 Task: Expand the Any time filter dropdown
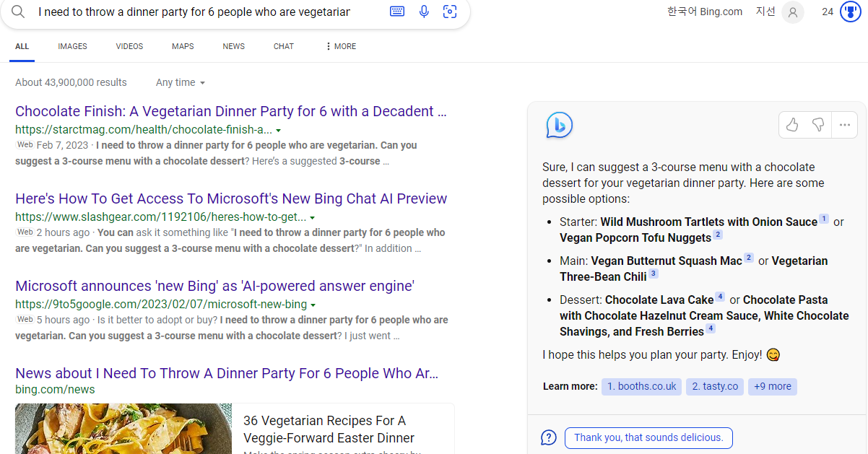point(181,82)
